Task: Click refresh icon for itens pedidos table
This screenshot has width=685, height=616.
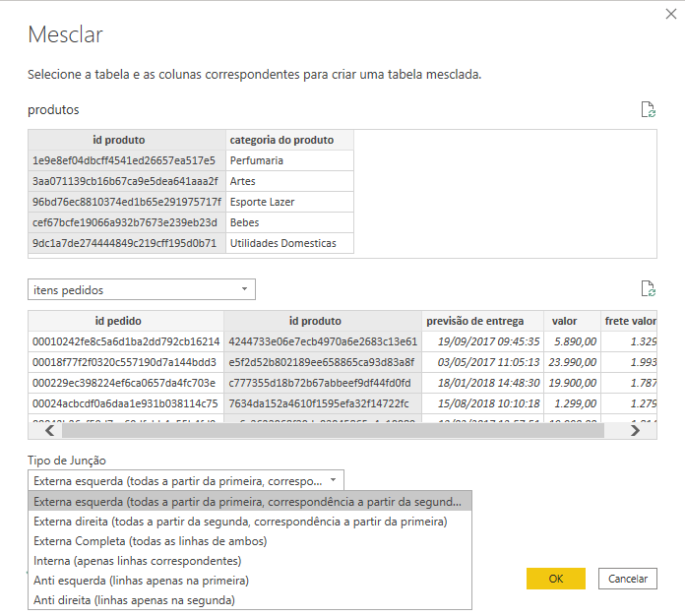Action: point(648,288)
